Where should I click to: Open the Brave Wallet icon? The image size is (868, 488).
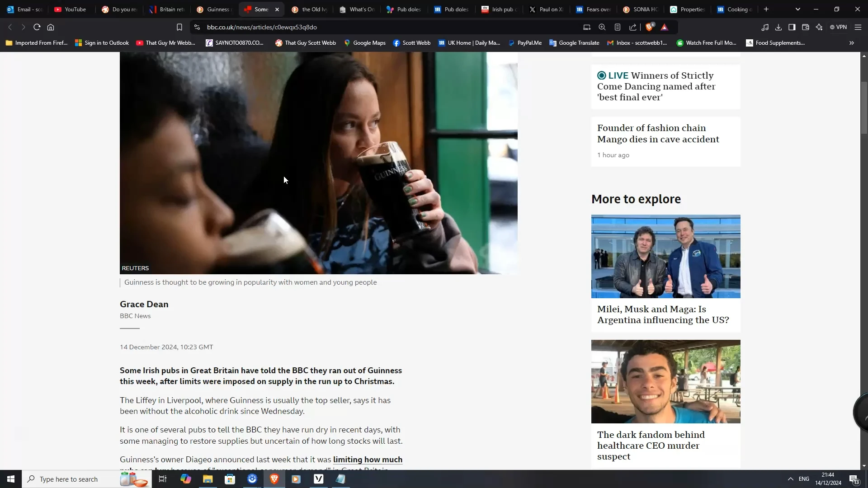click(x=806, y=27)
